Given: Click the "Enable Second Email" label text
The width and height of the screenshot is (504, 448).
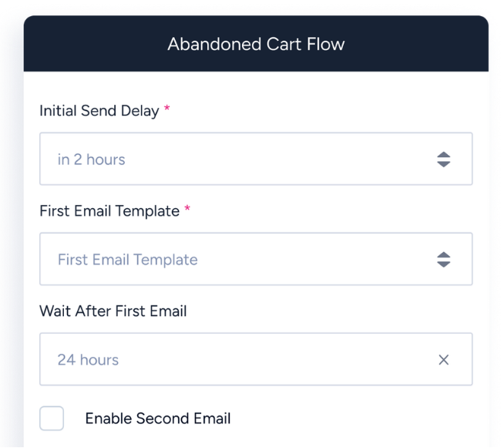Looking at the screenshot, I should [158, 419].
